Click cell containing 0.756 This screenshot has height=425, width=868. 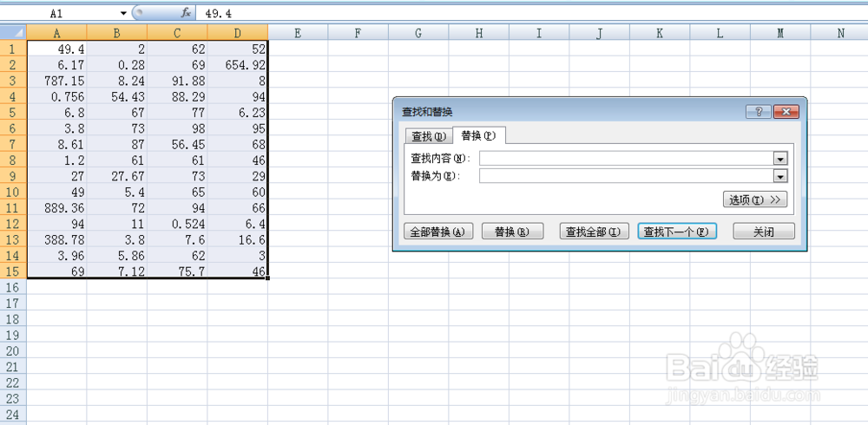57,97
